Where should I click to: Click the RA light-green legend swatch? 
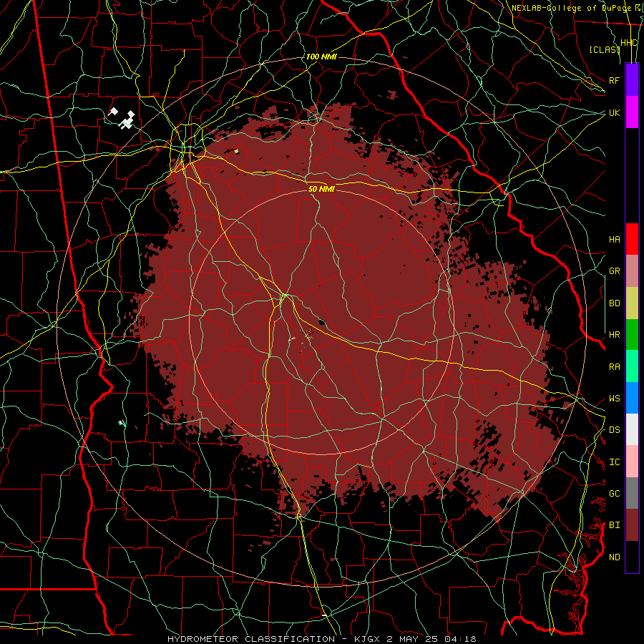point(632,366)
